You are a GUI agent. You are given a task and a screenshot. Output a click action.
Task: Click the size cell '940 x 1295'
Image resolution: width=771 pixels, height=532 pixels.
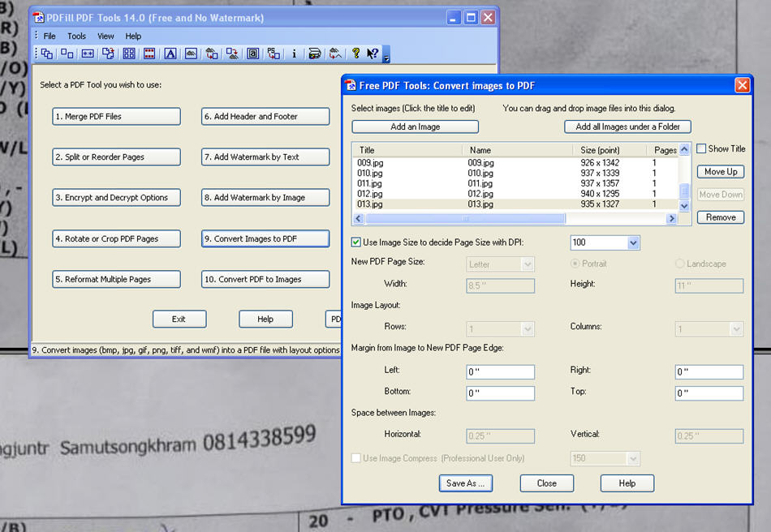click(600, 194)
